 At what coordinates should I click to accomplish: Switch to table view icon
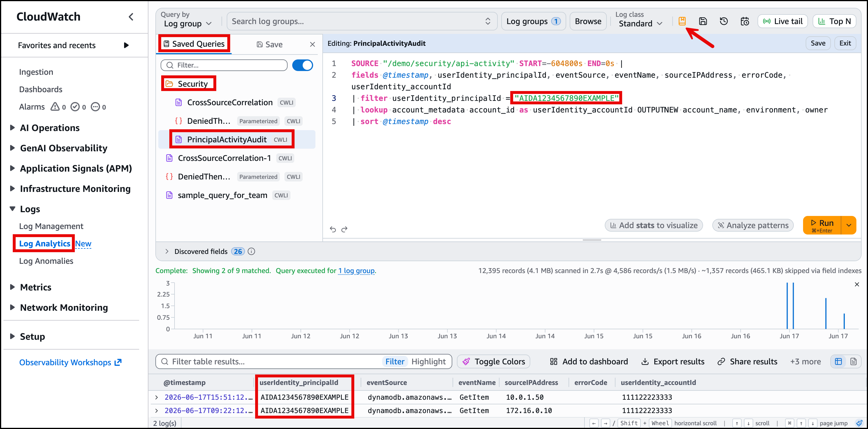(x=838, y=361)
